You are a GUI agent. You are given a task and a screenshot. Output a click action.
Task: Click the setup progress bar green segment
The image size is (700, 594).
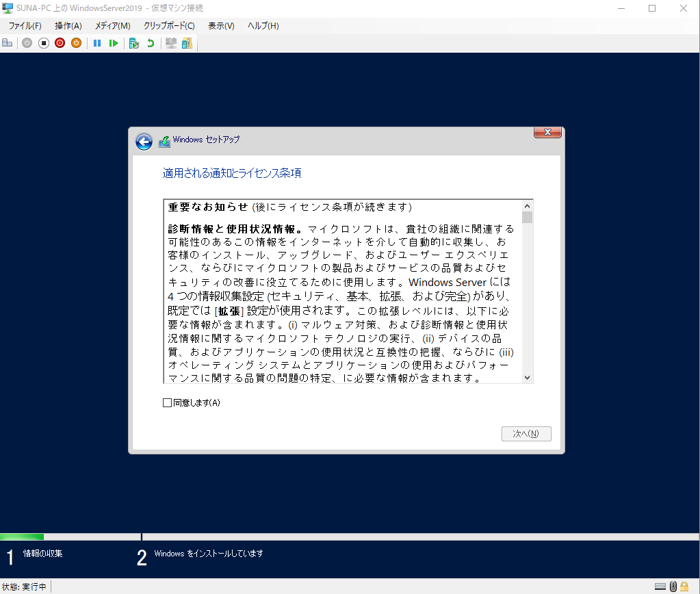[x=22, y=537]
